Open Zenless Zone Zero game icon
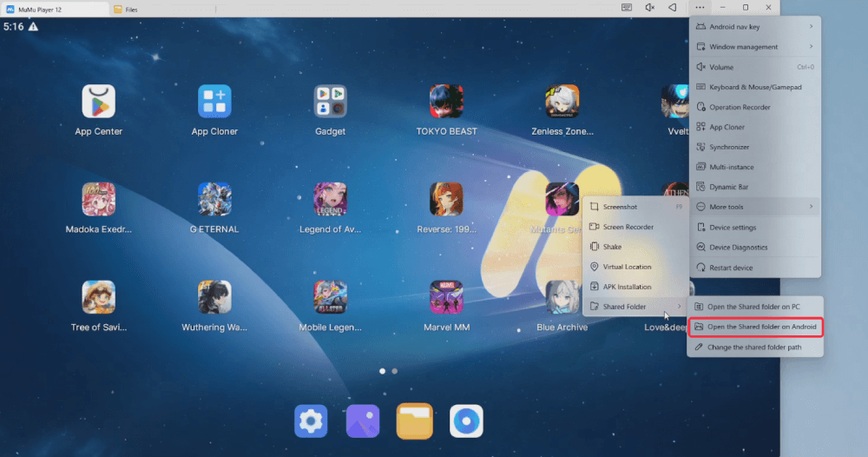Screen dimensions: 868x457 562,102
